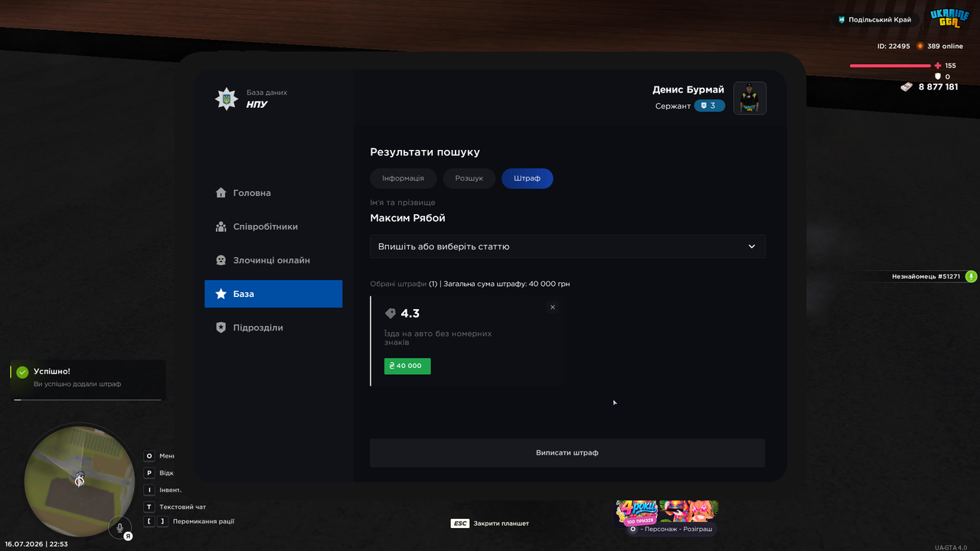Click the people icon beside Співробітники
Viewport: 980px width, 551px height.
coord(221,227)
